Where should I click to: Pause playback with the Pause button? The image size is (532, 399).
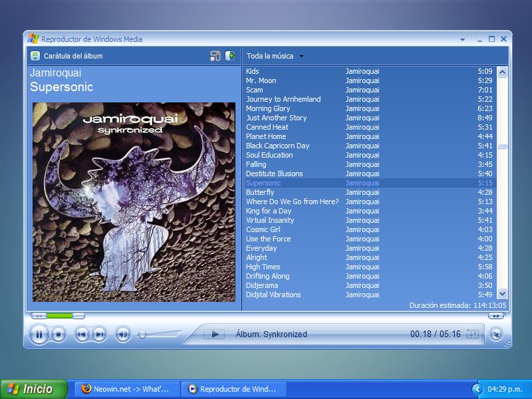pos(39,335)
